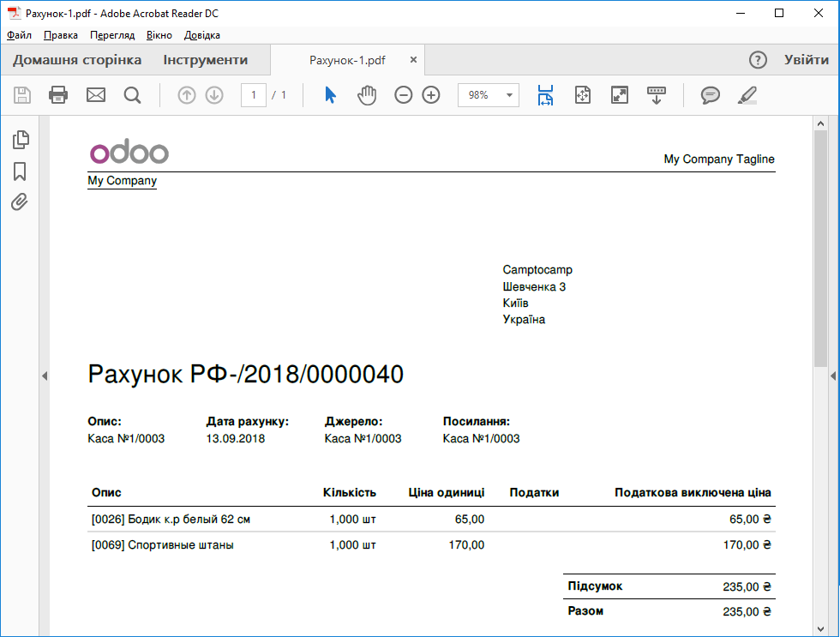Click the amount 65,00 ₴
The image size is (840, 637).
750,520
